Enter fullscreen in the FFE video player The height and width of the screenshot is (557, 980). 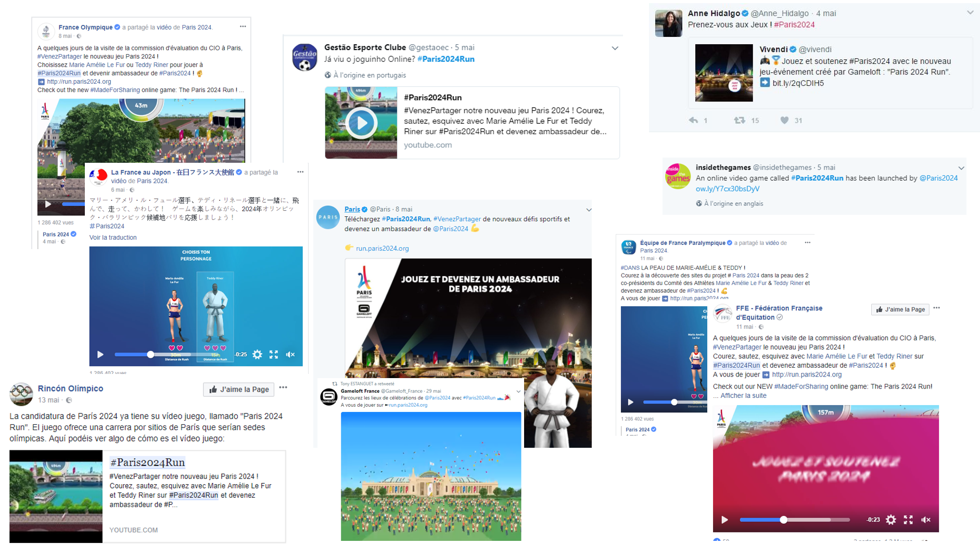(908, 520)
